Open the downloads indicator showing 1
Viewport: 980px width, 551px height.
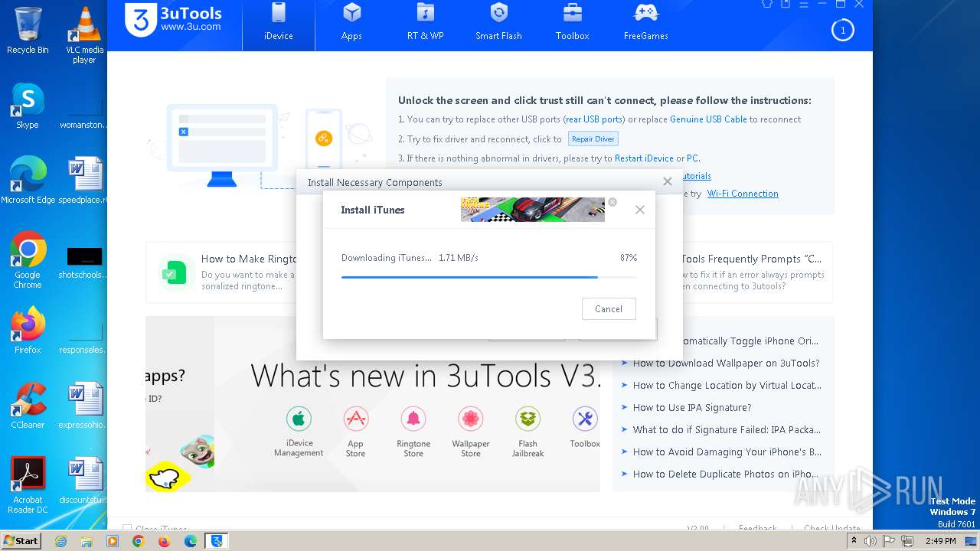(842, 31)
